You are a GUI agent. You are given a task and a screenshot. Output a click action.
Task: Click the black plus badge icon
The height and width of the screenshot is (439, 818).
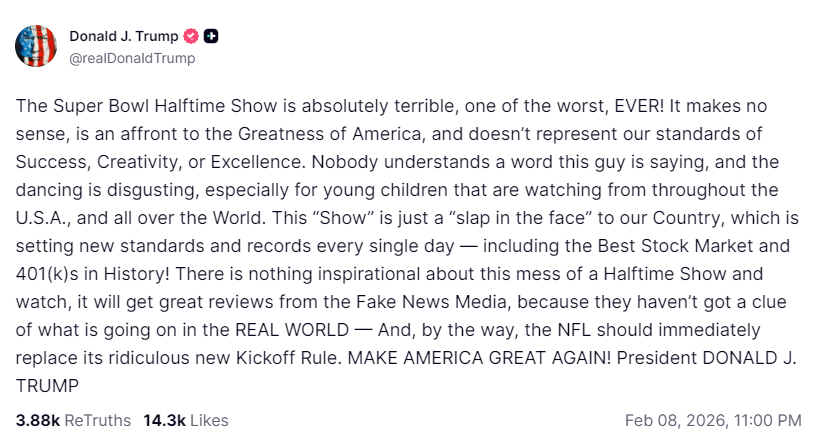point(211,36)
